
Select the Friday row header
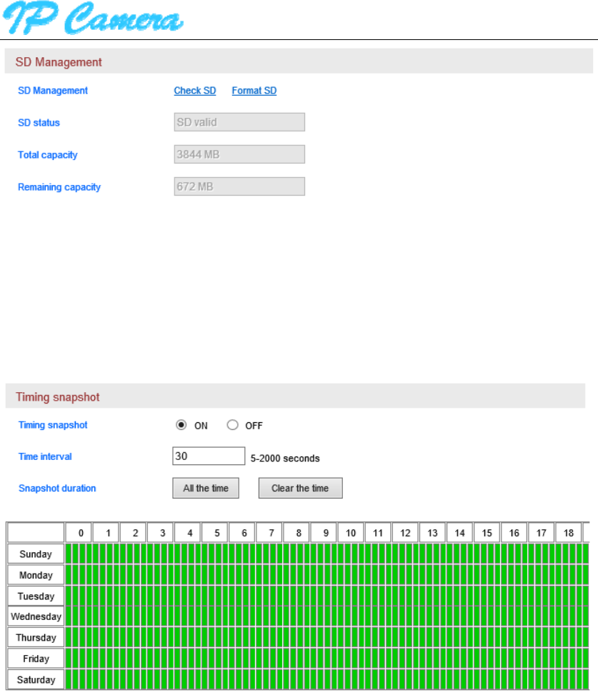click(36, 659)
